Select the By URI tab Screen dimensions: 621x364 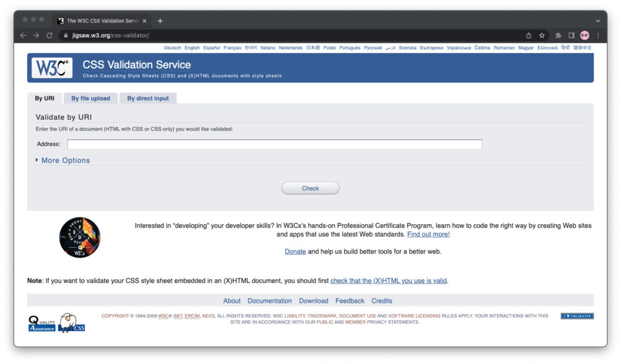click(x=44, y=99)
